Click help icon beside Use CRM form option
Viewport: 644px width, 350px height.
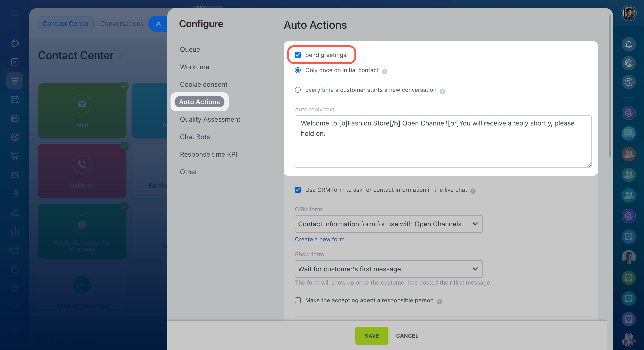[x=473, y=191]
